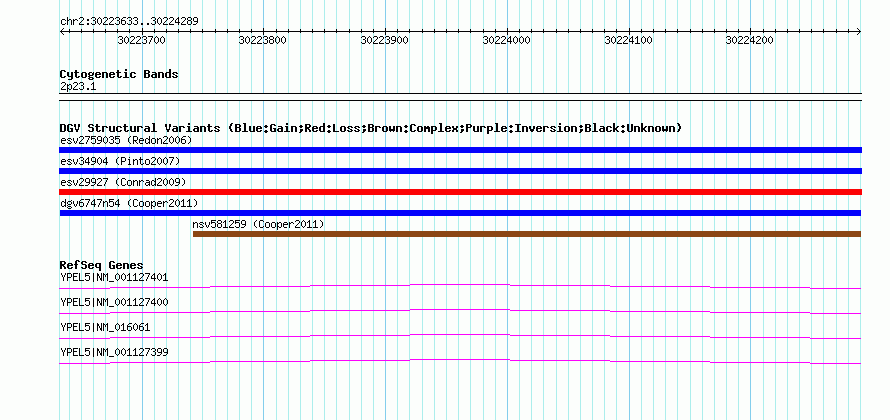Click the YPEL5|NM_001127401 gene label

click(x=114, y=278)
